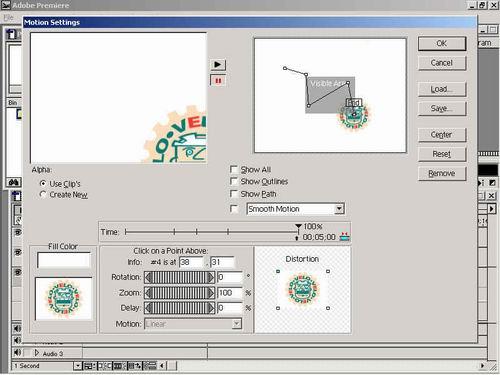Click the red pause preview button

(218, 81)
